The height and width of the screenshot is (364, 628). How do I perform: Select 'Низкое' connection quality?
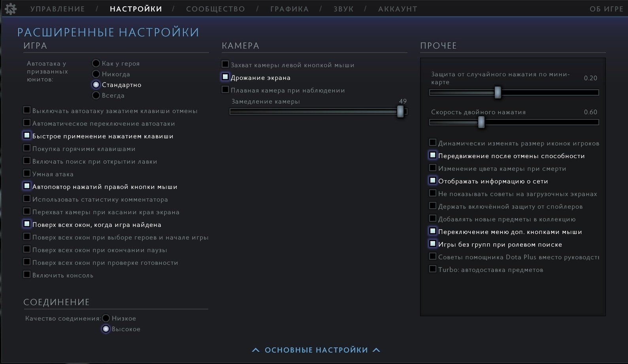[x=106, y=318]
